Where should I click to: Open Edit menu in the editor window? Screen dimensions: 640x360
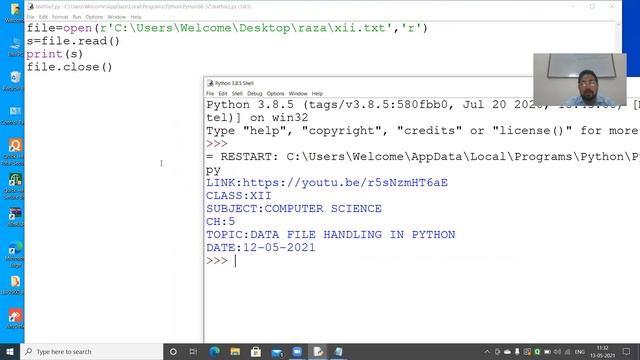tap(43, 17)
